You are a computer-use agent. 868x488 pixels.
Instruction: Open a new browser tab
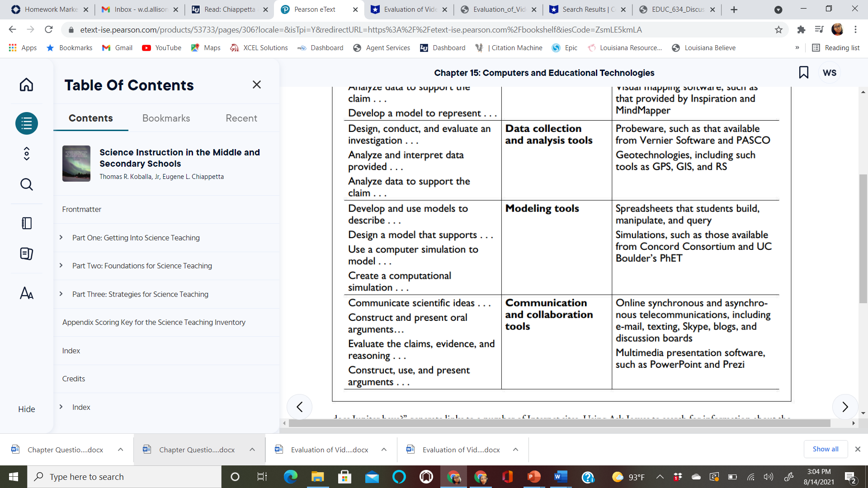click(x=734, y=9)
